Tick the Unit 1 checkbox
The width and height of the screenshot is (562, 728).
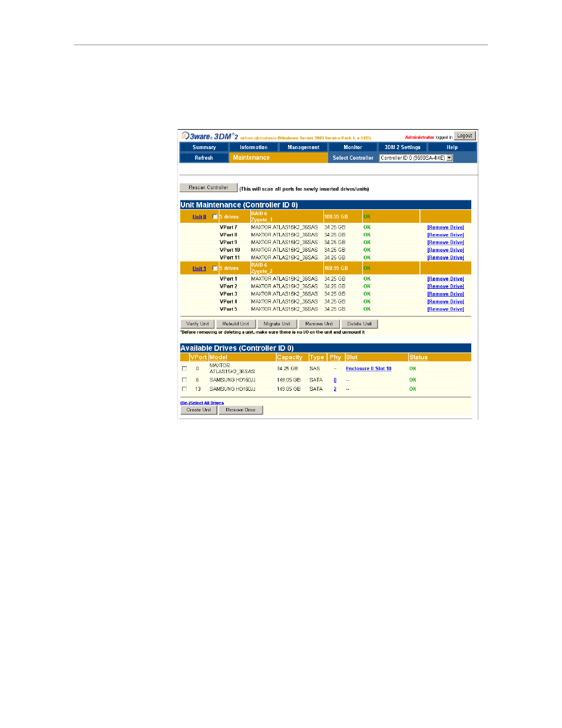(215, 268)
